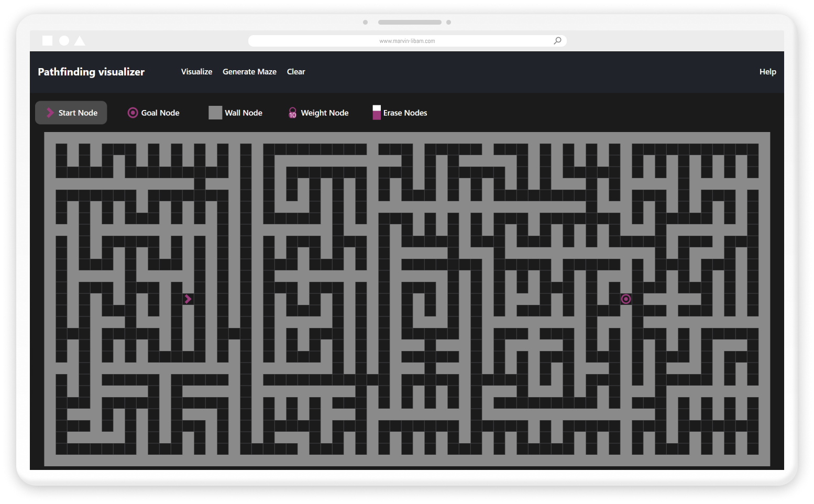
Task: Click the dot right of the top pill
Action: point(448,23)
